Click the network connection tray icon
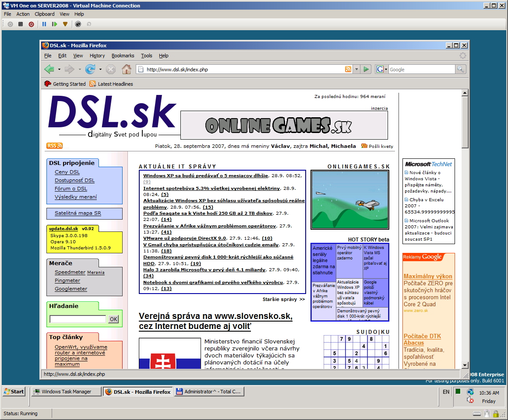This screenshot has width=508, height=420. point(470,392)
